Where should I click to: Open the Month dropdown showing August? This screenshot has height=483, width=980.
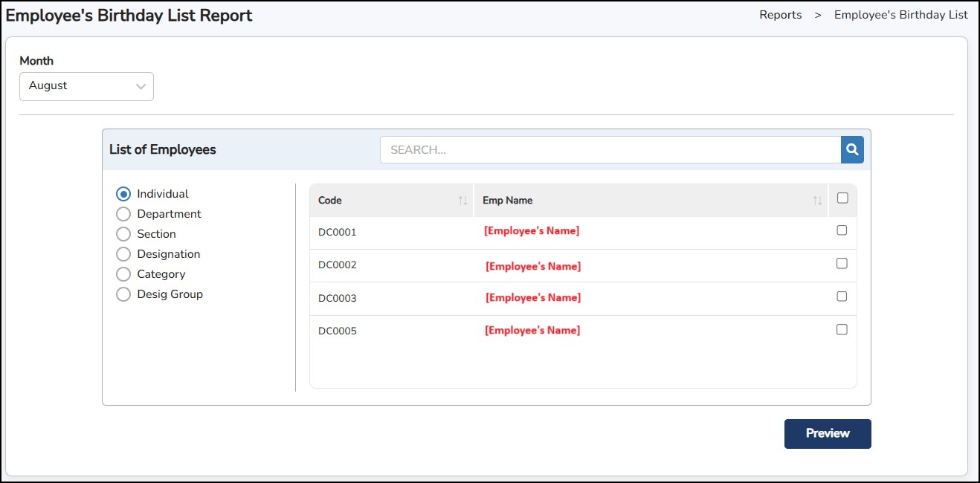pos(86,86)
